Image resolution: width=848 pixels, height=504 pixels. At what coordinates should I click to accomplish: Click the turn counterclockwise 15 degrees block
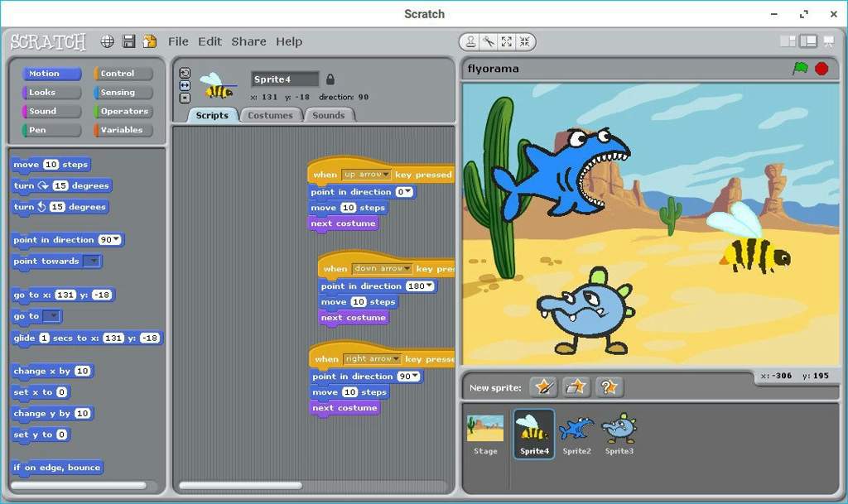tap(60, 207)
